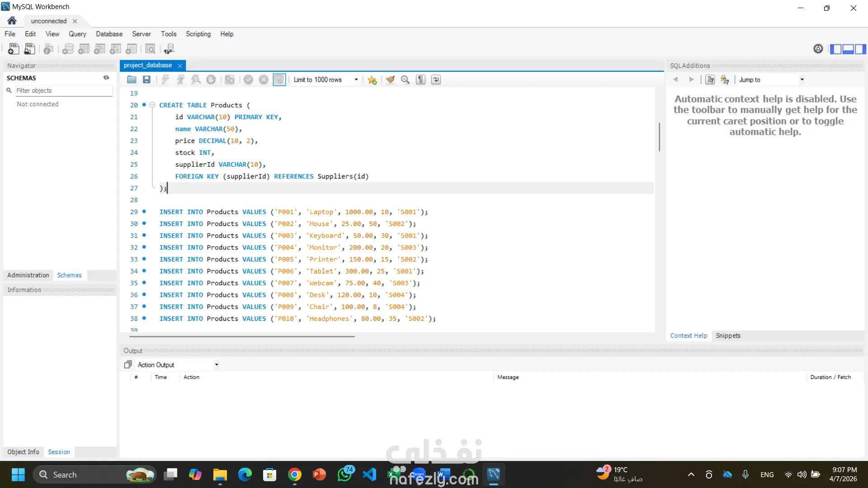Switch to the Schemas tab
This screenshot has width=868, height=488.
[x=69, y=275]
